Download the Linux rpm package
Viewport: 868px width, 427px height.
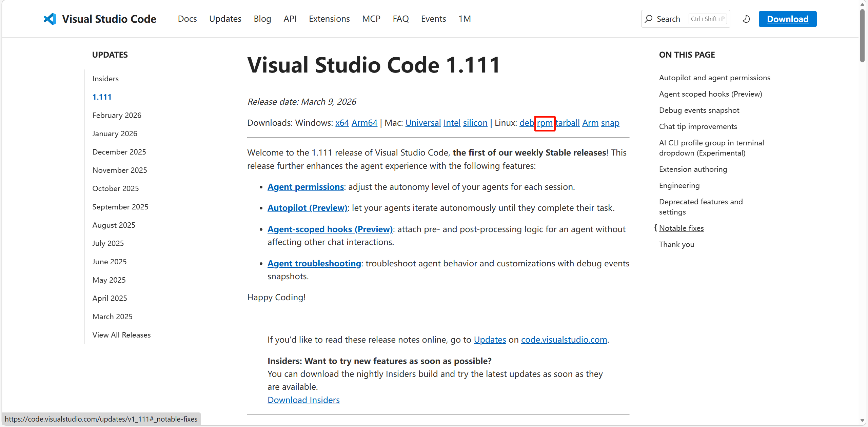[x=545, y=123]
